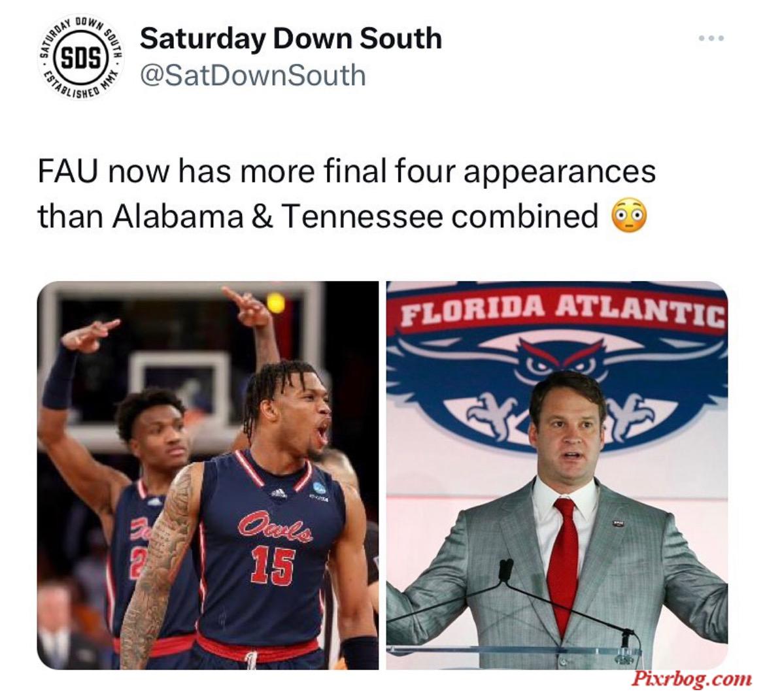Open the three-dot more options menu

tap(711, 38)
